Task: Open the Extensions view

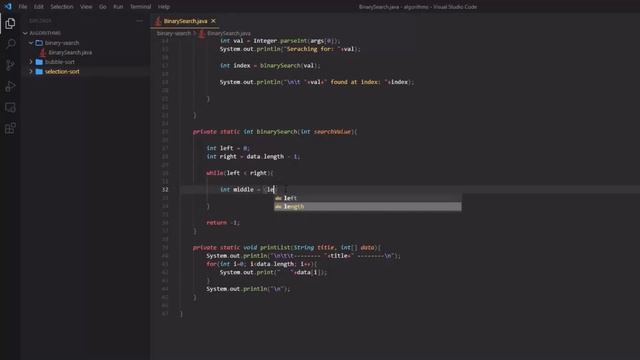Action: 10,129
